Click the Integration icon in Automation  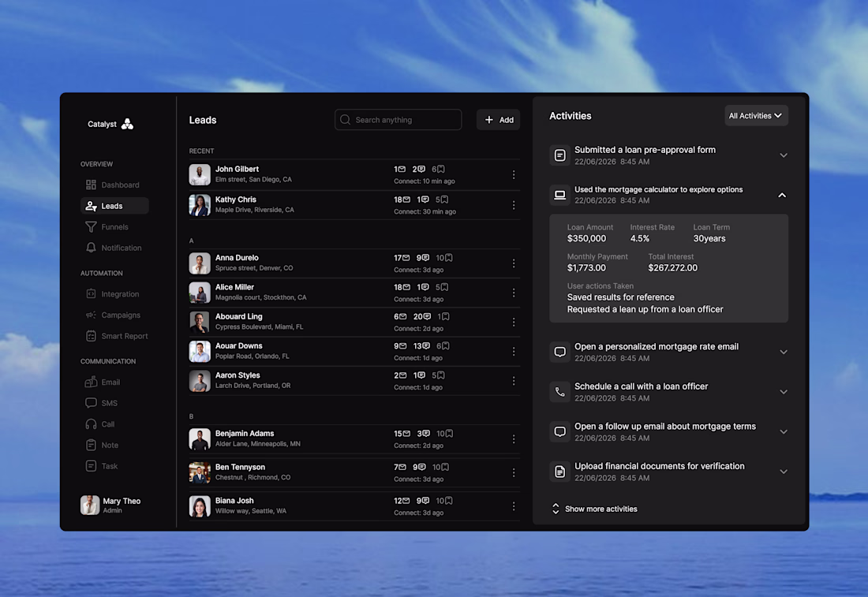coord(91,294)
